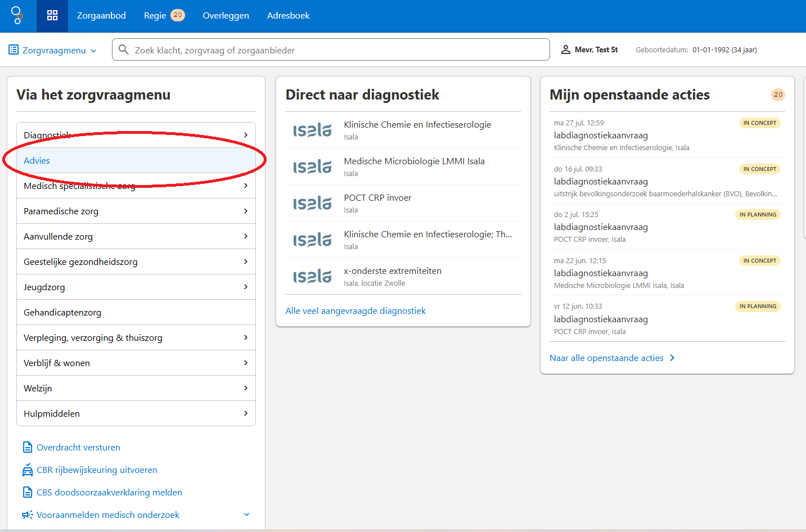The image size is (806, 532).
Task: Expand Verpleging, verzorging & thuiszorg chevron
Action: pos(246,337)
